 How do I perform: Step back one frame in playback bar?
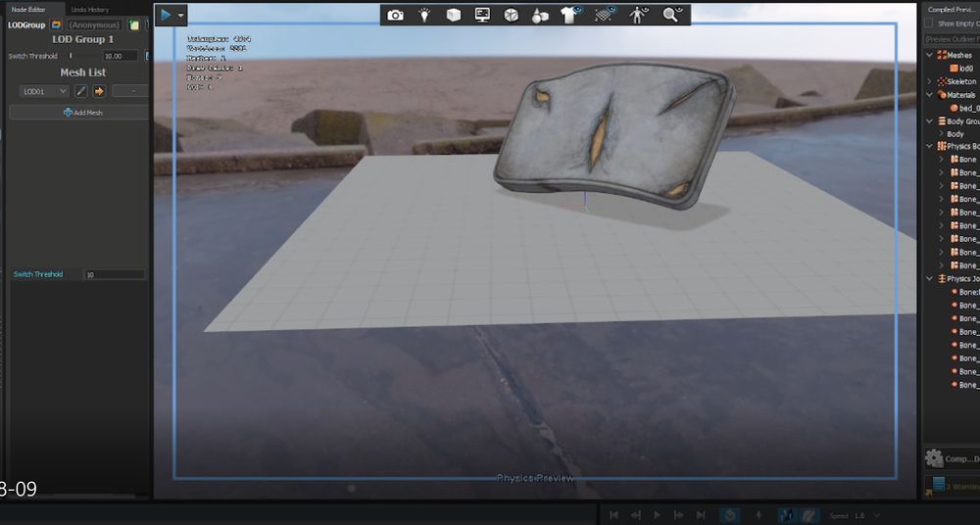(636, 515)
